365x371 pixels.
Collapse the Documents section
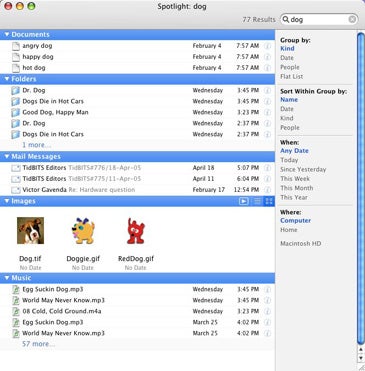[7, 34]
